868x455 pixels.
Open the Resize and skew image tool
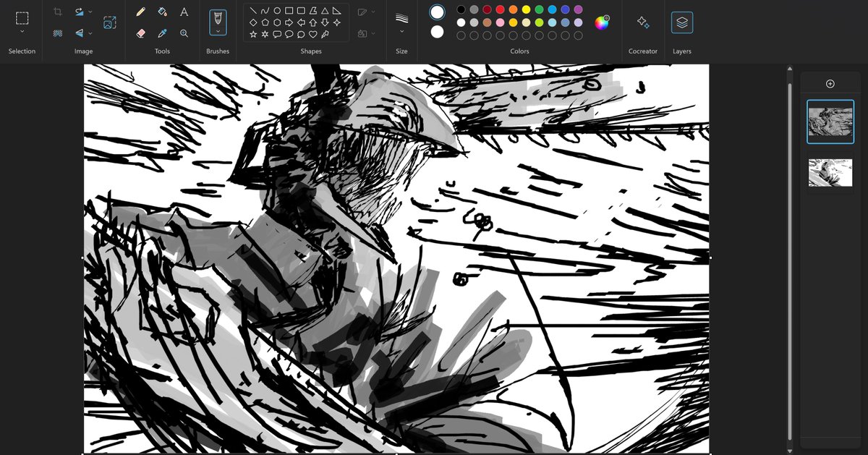[109, 22]
